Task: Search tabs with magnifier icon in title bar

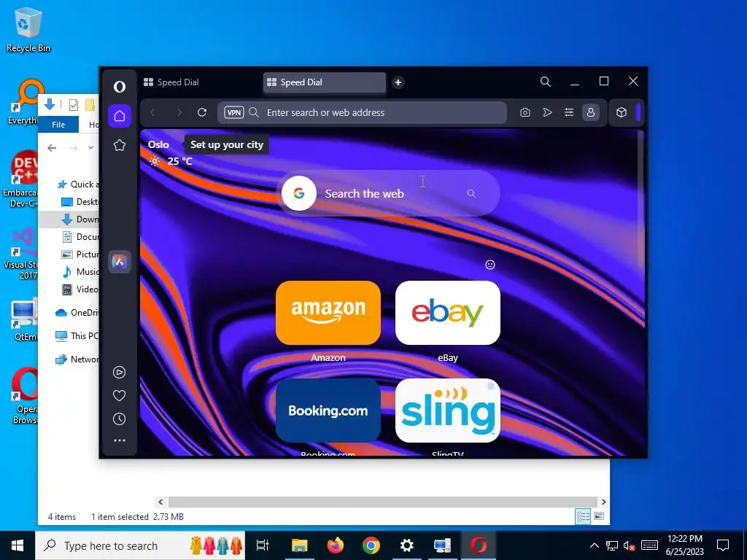Action: pyautogui.click(x=546, y=82)
